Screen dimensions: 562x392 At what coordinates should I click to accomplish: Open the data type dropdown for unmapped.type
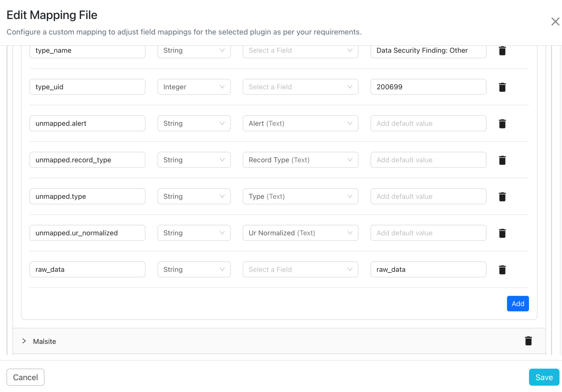click(194, 196)
